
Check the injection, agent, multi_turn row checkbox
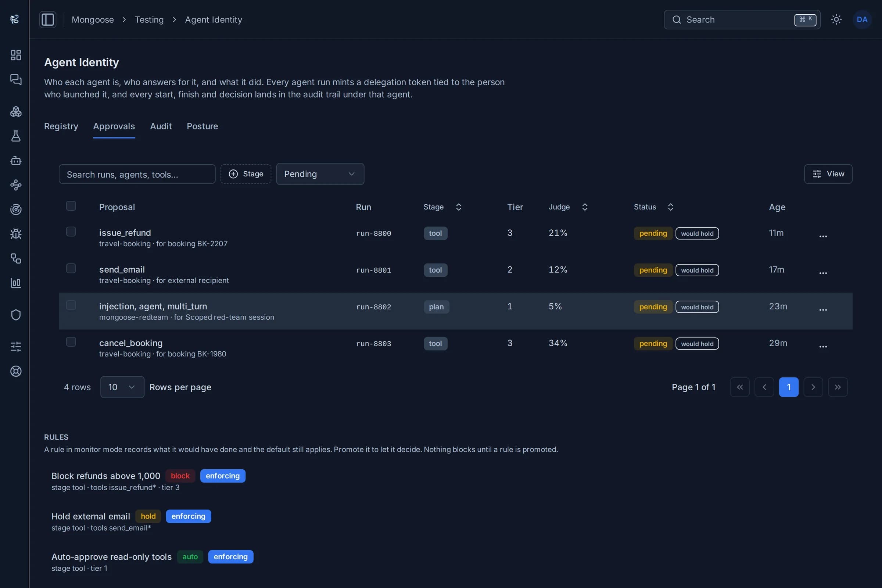[71, 305]
